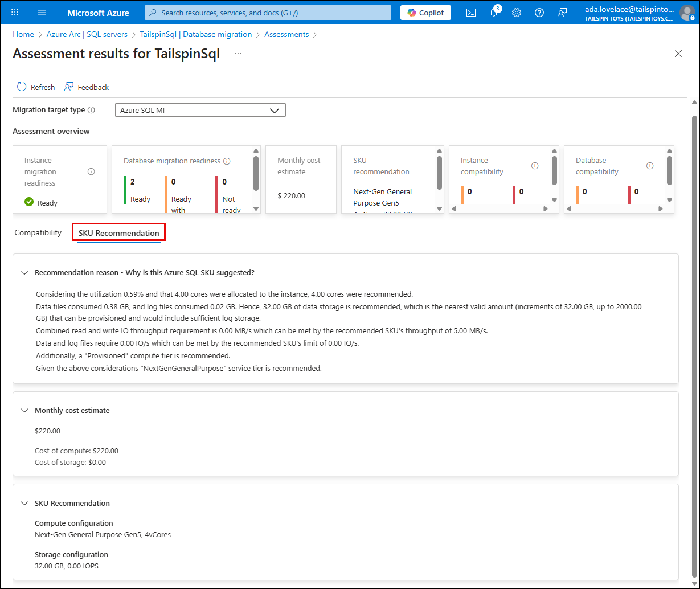
Task: Open the Azure services app launcher grid
Action: (x=15, y=13)
